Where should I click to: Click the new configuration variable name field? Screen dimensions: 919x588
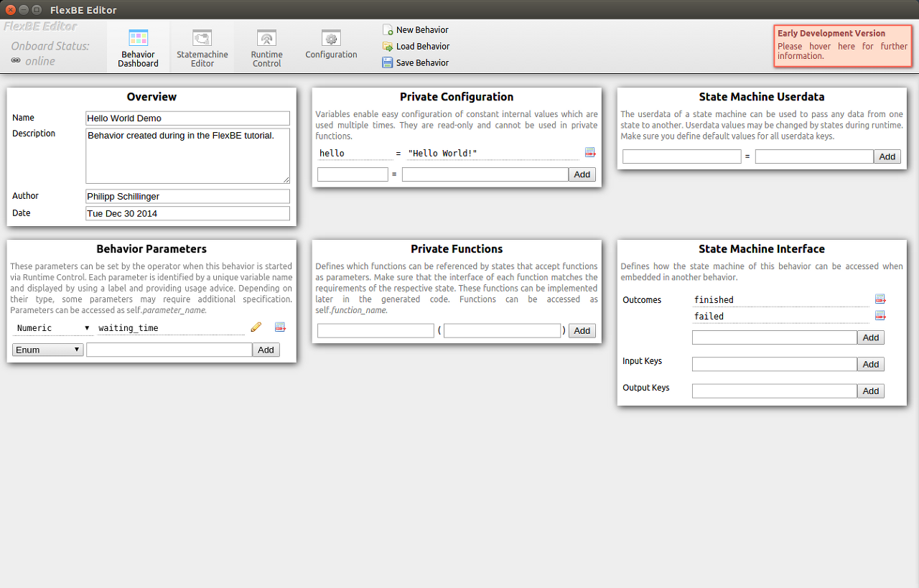click(x=353, y=174)
